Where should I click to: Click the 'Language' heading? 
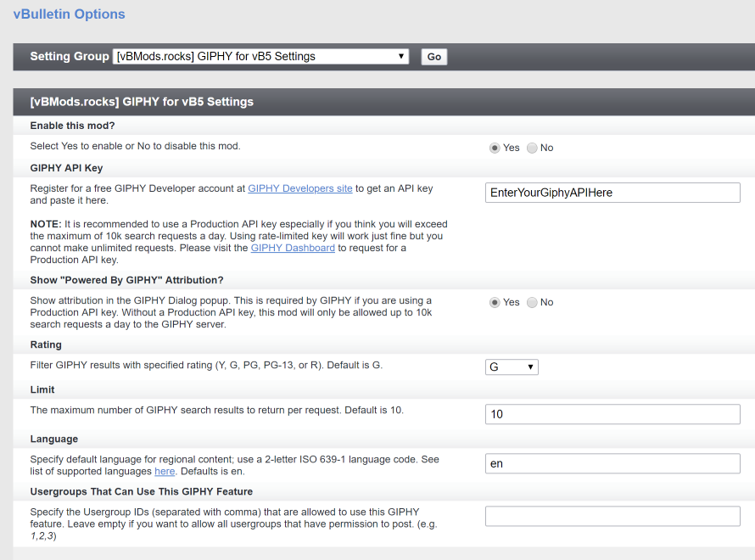(54, 440)
